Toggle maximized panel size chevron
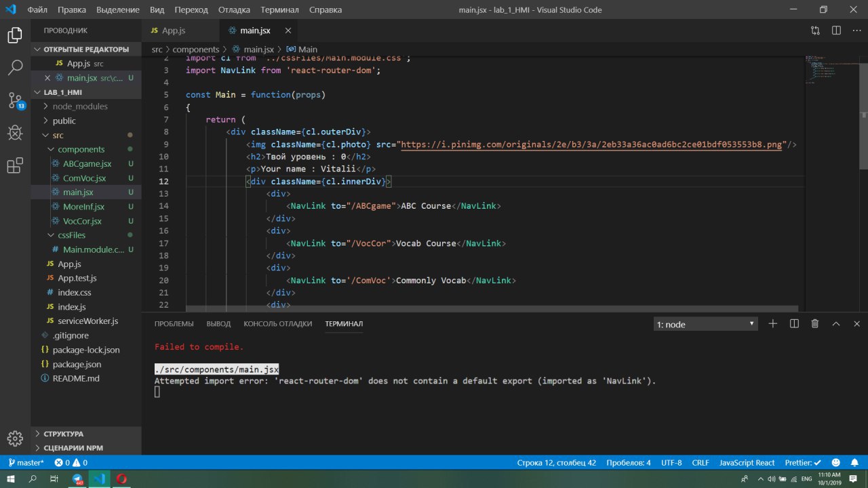868x488 pixels. click(x=836, y=324)
